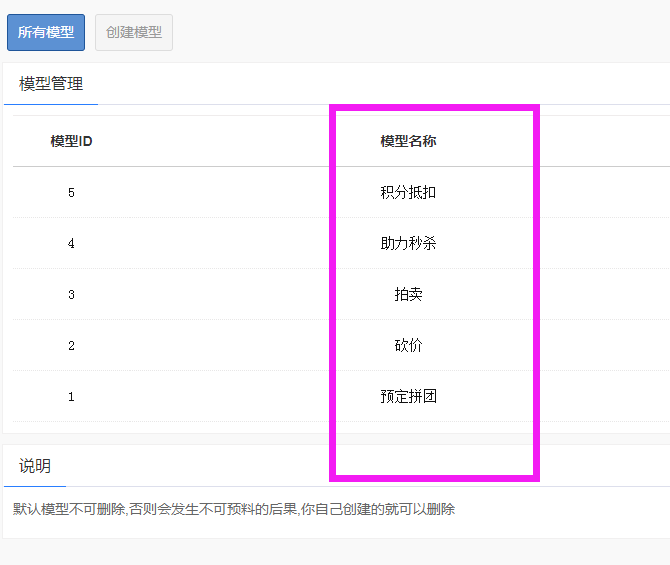Viewport: 670px width, 565px height.
Task: Open the 砍价 model entry
Action: [x=408, y=345]
